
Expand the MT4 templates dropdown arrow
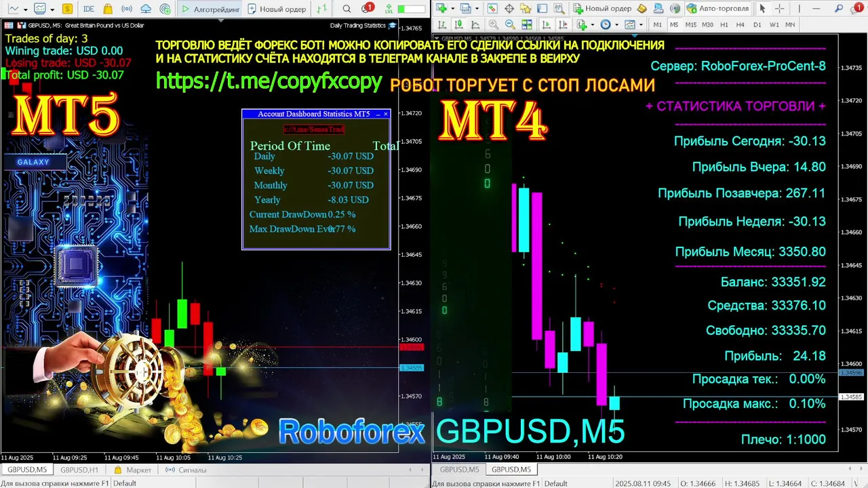point(641,25)
